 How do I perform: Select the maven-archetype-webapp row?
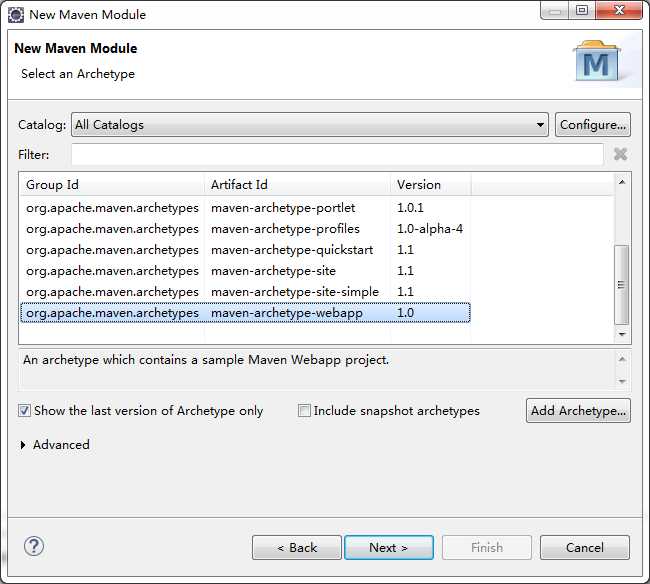(x=245, y=313)
